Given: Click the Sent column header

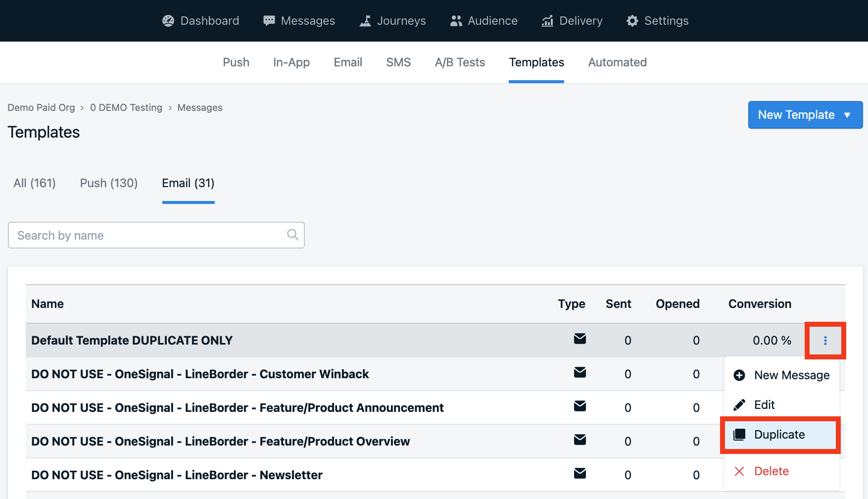Looking at the screenshot, I should click(x=619, y=304).
